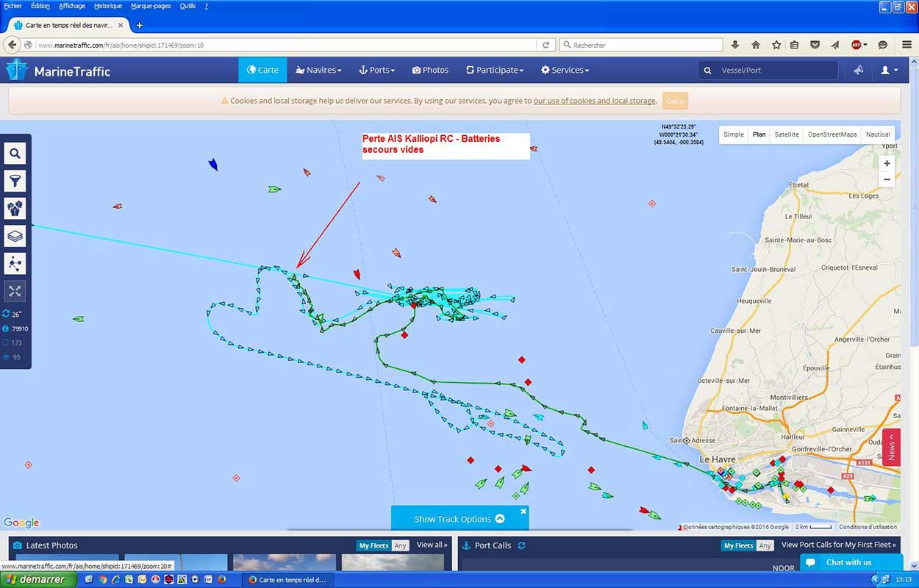Open the My Fleets sidebar icon
Viewport: 919px width, 588px height.
click(15, 208)
